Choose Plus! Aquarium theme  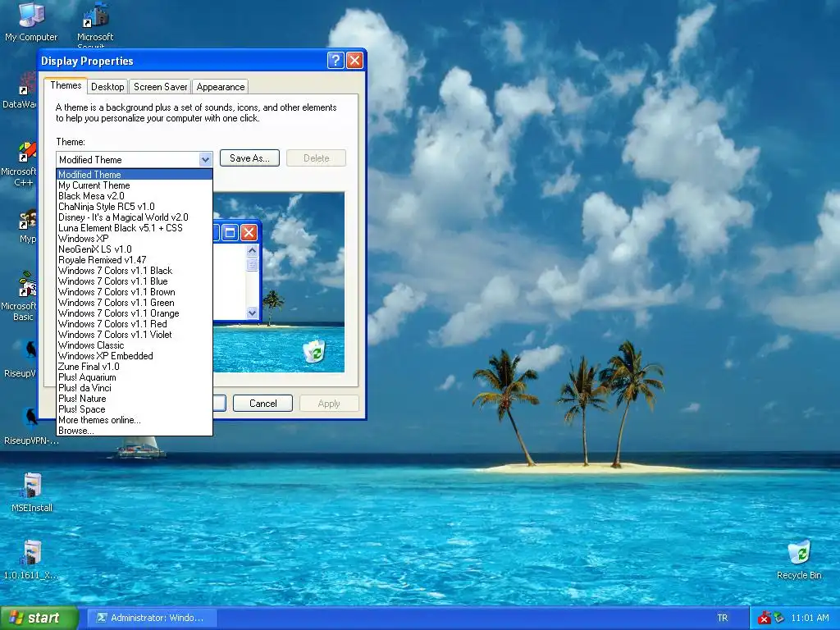coord(135,377)
